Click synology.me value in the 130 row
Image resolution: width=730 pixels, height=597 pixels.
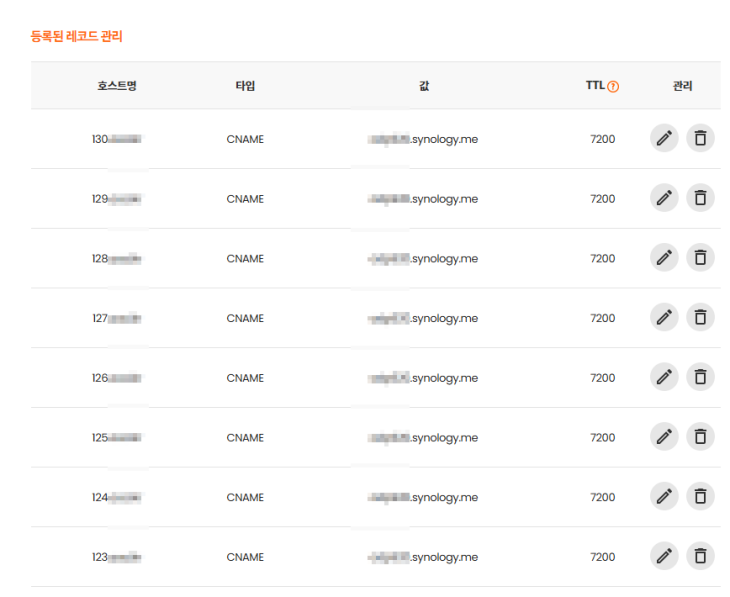[x=423, y=139]
